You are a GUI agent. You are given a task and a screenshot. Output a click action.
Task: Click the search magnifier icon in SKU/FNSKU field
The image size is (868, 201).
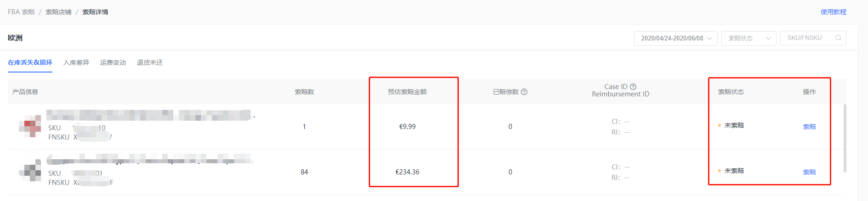tap(838, 38)
